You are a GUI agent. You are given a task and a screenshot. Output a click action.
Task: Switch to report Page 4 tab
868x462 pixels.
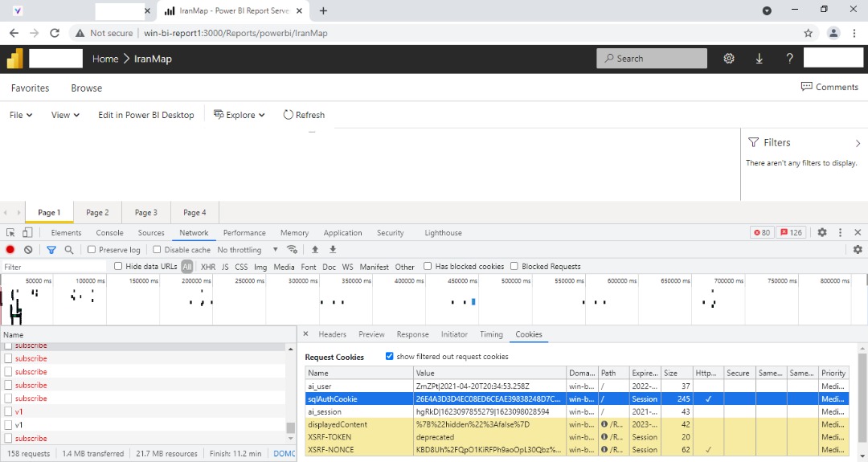coord(194,212)
